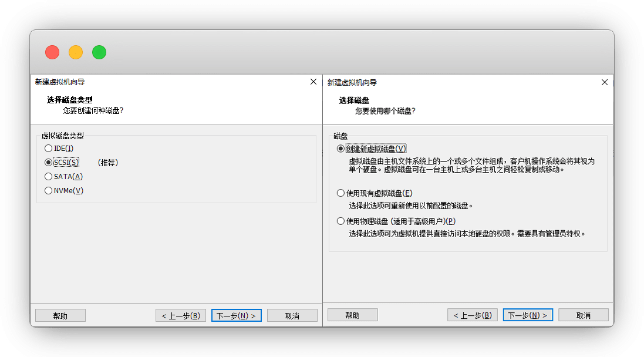
Task: Choose 创建新虚拟磁盘(V) option
Action: (x=340, y=149)
